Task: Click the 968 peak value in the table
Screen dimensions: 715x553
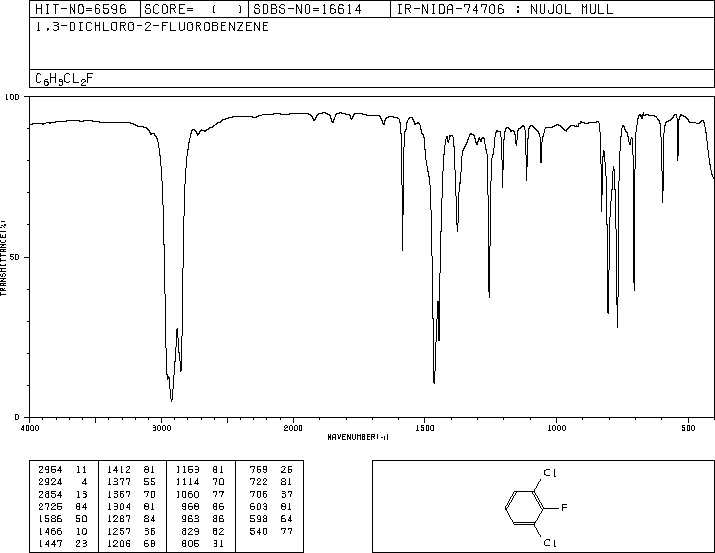Action: click(191, 507)
